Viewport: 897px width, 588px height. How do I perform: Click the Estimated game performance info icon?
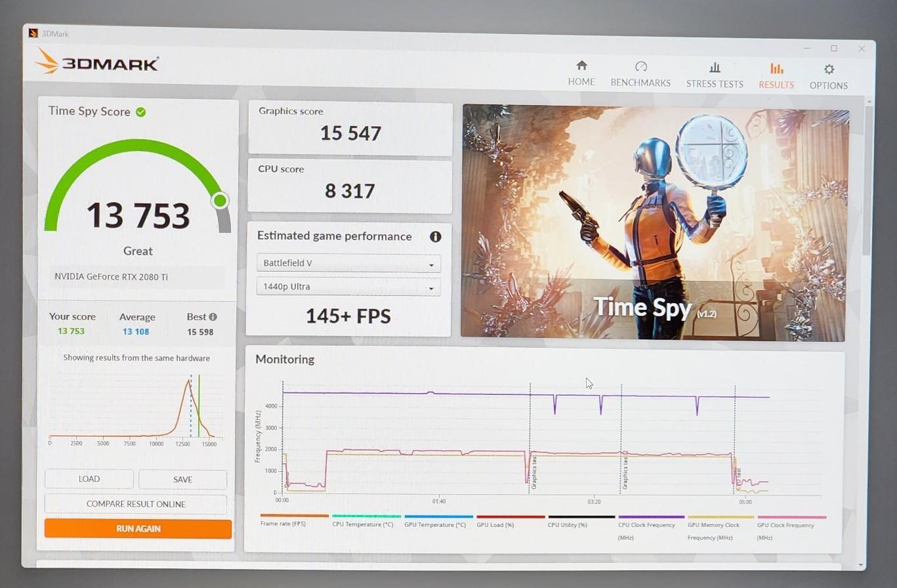pos(435,237)
